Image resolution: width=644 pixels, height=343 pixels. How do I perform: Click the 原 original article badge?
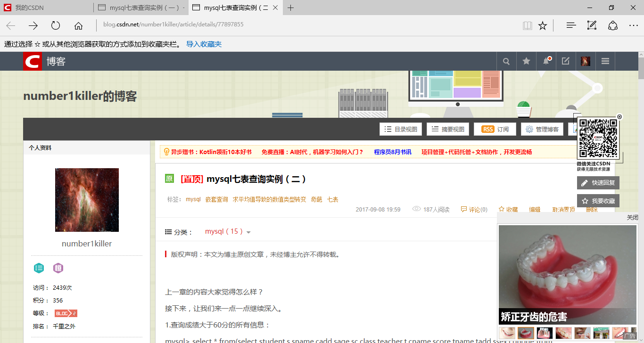tap(169, 179)
